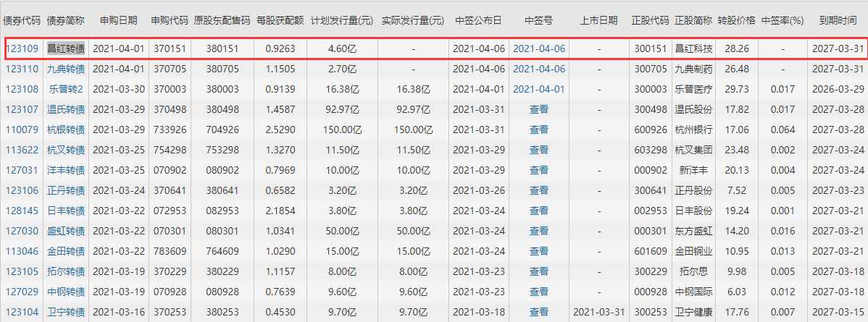Click the 债券代码 column header
The height and width of the screenshot is (322, 868).
[x=22, y=20]
